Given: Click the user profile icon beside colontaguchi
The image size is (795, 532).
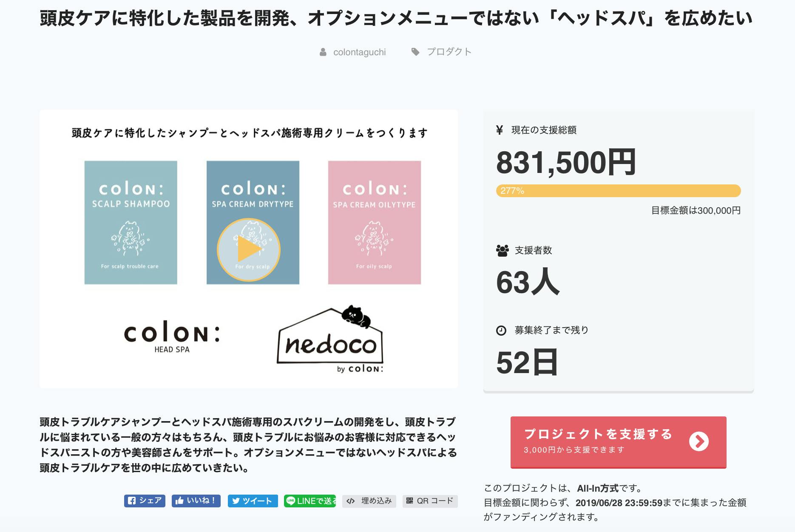Looking at the screenshot, I should coord(323,52).
